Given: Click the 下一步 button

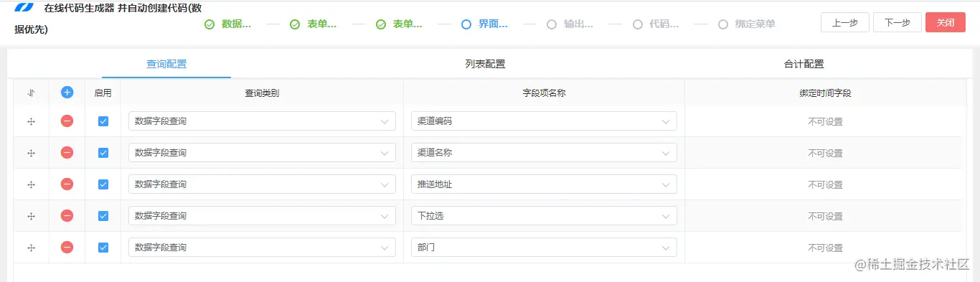Looking at the screenshot, I should (x=897, y=22).
